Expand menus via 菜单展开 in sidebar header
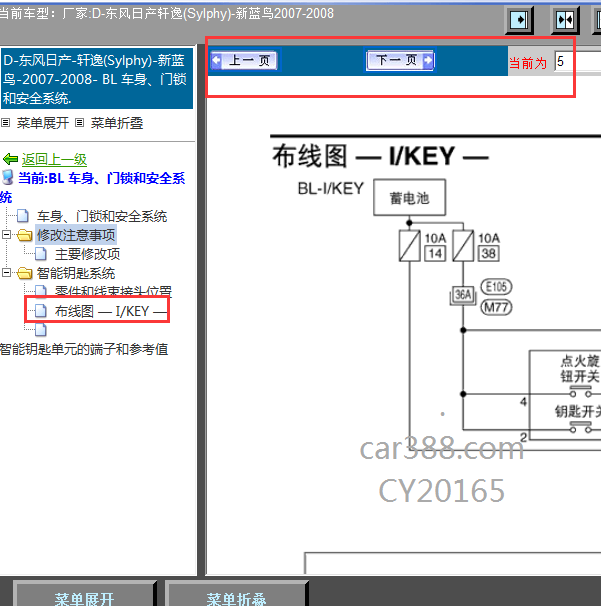The image size is (601, 606). coord(43,123)
